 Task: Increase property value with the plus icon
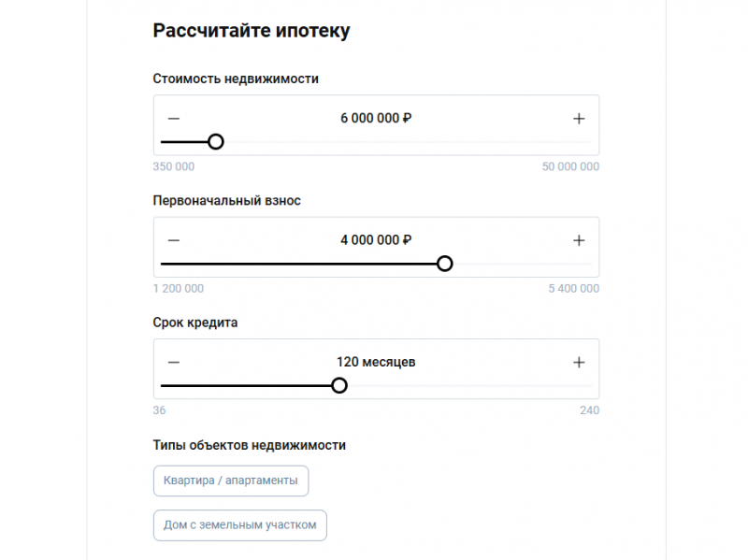point(579,119)
